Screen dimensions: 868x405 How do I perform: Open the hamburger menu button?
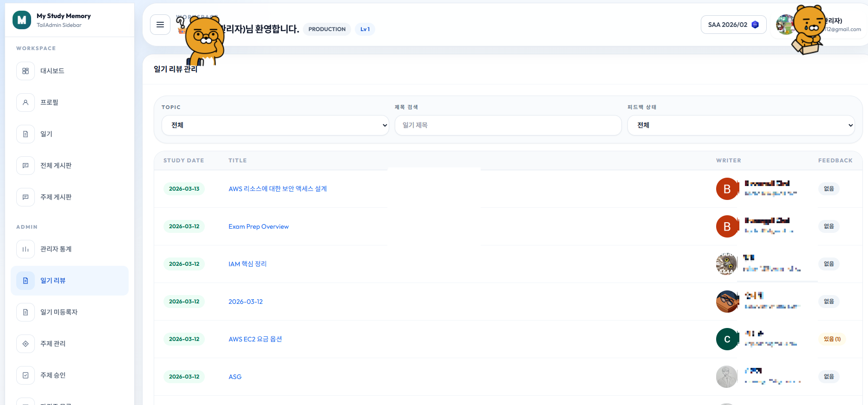point(160,25)
